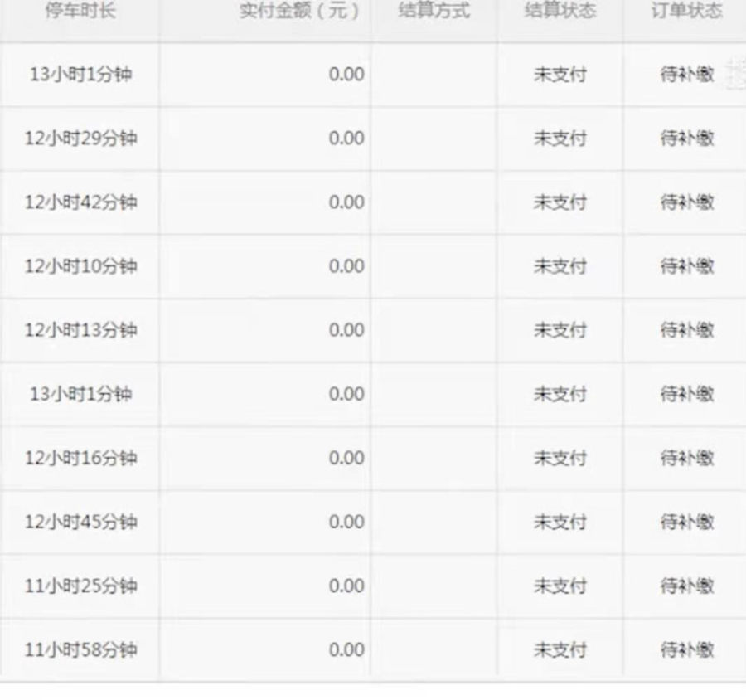The image size is (746, 700).
Task: Select the 结算方式 column header
Action: pos(434,11)
